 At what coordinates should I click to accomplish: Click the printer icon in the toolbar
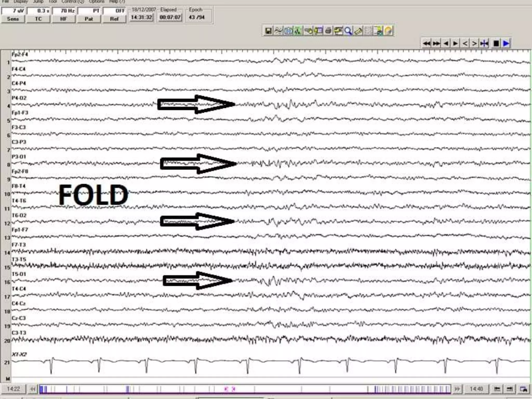(328, 31)
